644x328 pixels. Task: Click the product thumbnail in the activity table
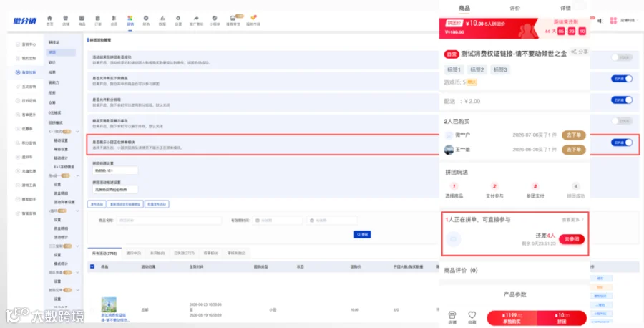tap(109, 305)
